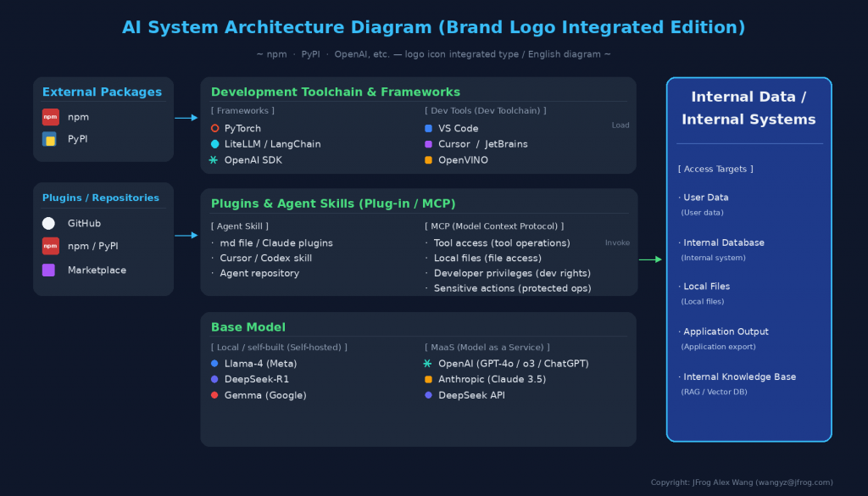Click the purple Marketplace icon
868x496 pixels.
pyautogui.click(x=48, y=270)
